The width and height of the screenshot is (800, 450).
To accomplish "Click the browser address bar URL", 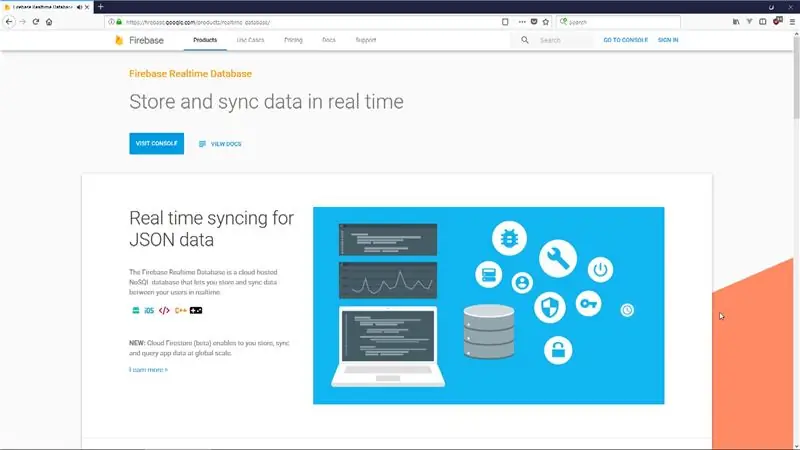I will pos(198,22).
